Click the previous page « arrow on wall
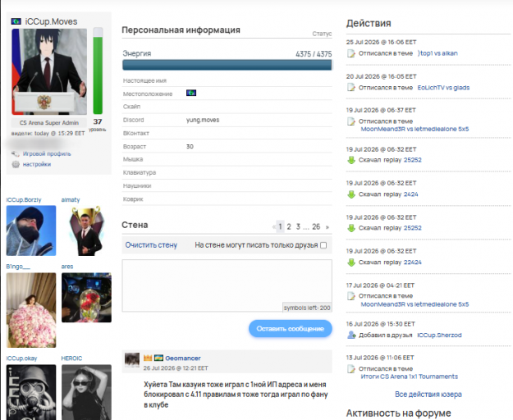 point(274,227)
